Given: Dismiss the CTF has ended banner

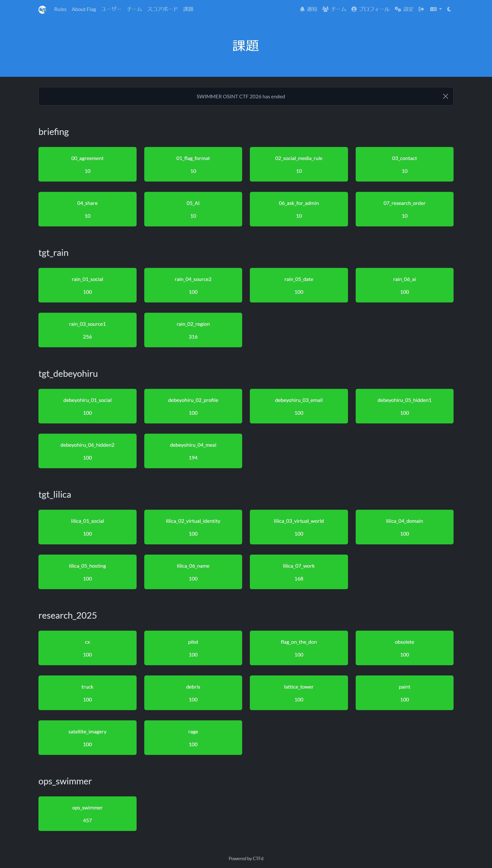Looking at the screenshot, I should point(445,97).
